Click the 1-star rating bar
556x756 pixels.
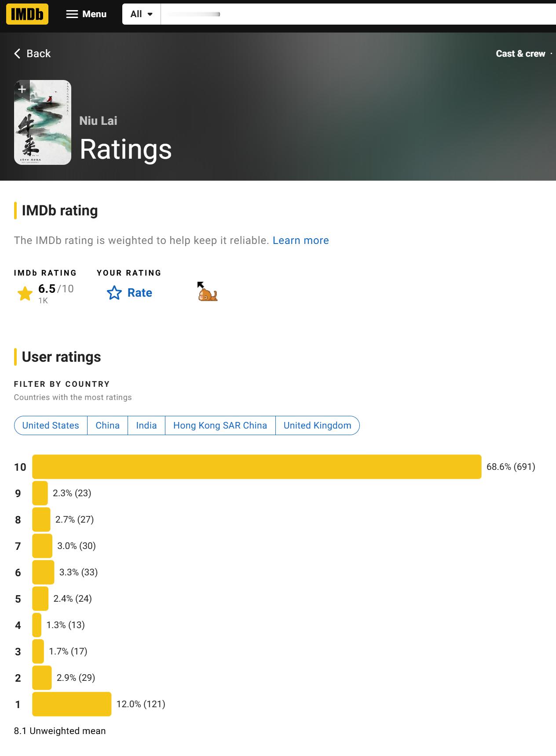(72, 704)
